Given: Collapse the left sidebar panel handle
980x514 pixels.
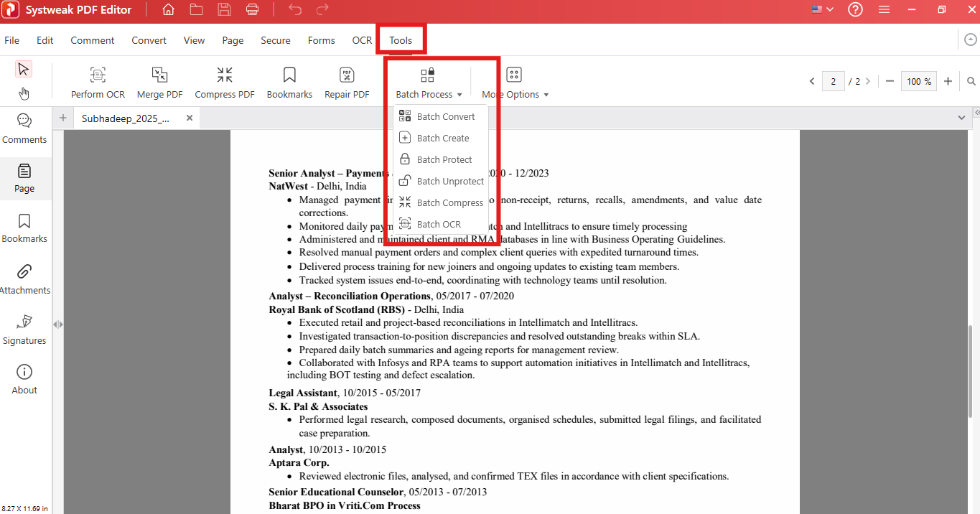Looking at the screenshot, I should pos(58,324).
